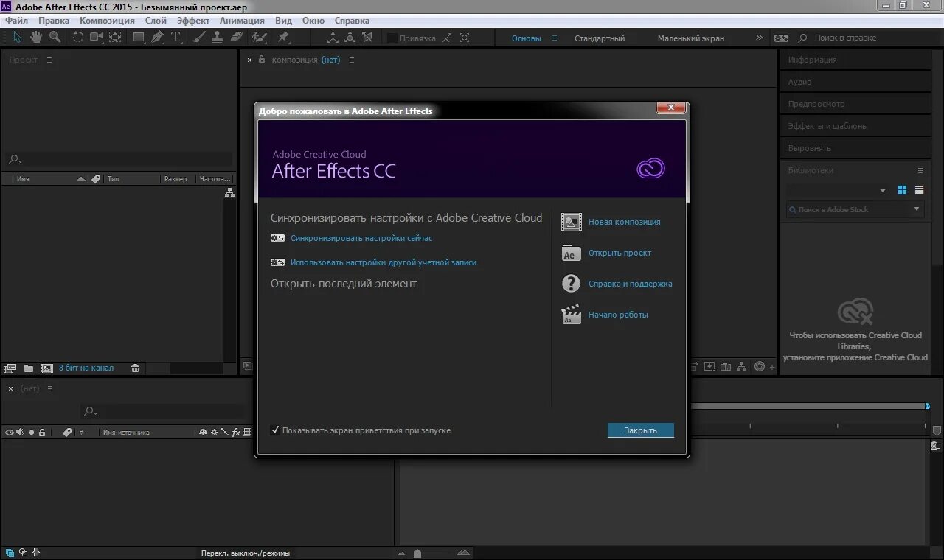Open the Слой menu

pos(156,21)
